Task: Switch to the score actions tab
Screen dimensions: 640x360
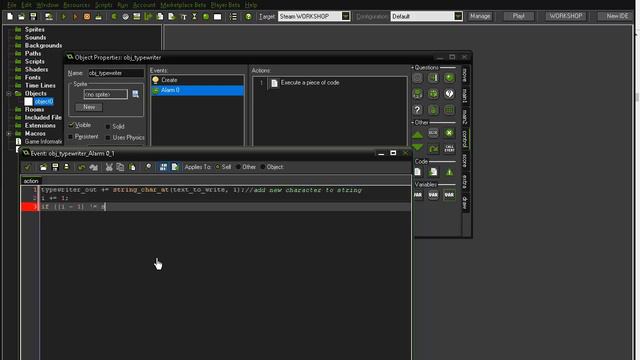Action: pyautogui.click(x=465, y=160)
